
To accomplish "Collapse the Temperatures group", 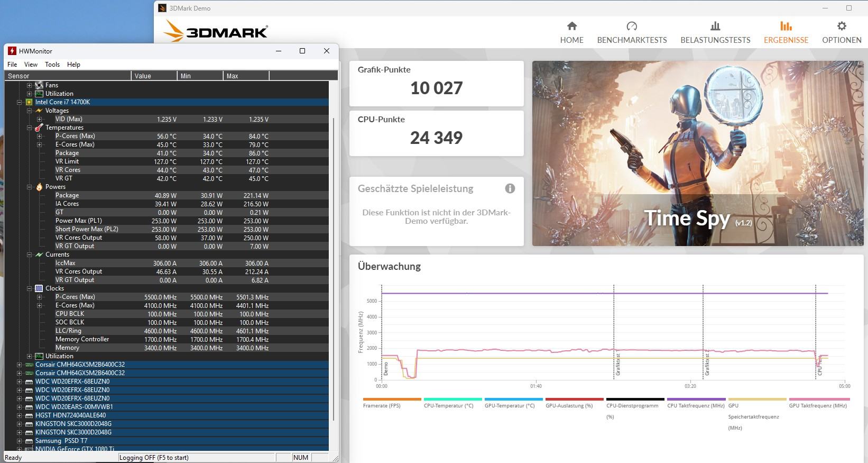I will coord(29,128).
